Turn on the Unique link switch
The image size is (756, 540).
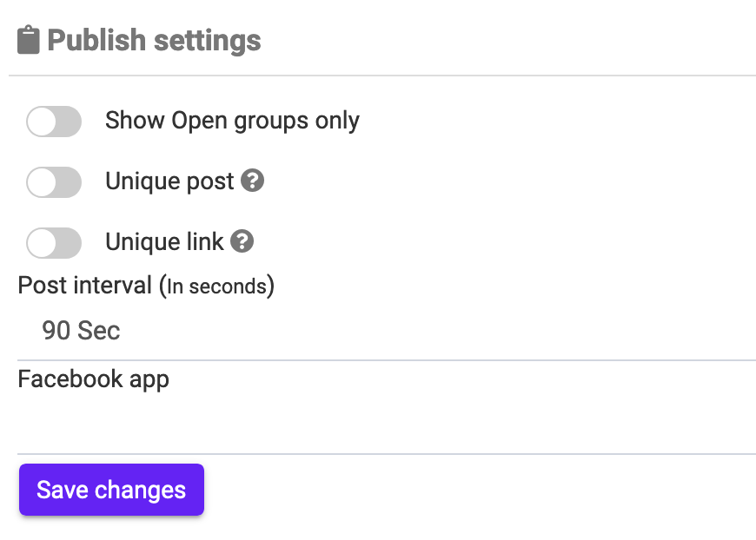tap(54, 243)
